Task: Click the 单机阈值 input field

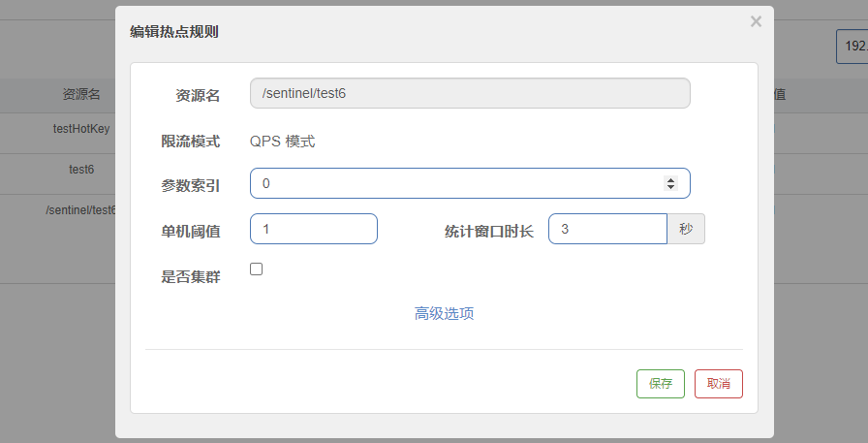Action: click(313, 229)
